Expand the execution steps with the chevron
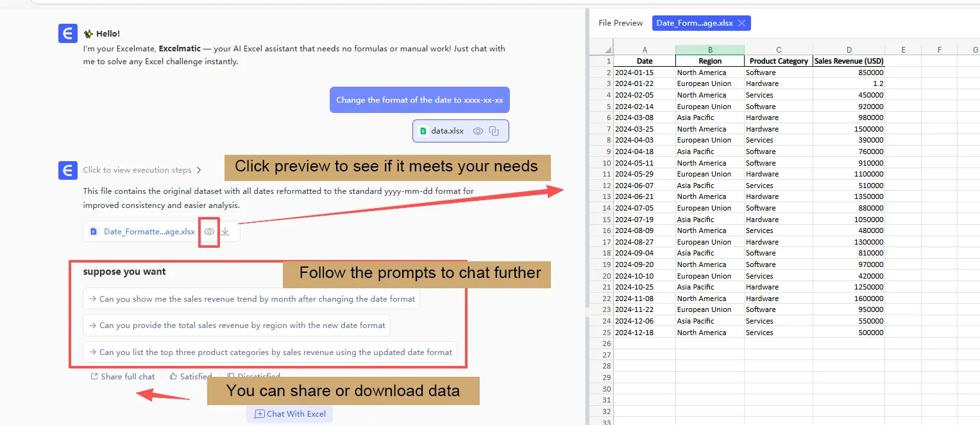Viewport: 980px width, 425px height. (198, 170)
